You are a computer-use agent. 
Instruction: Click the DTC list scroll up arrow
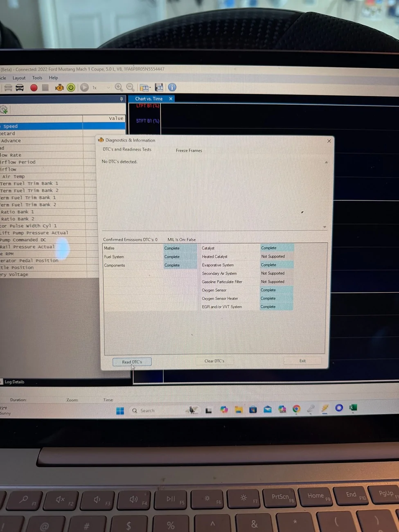point(326,162)
